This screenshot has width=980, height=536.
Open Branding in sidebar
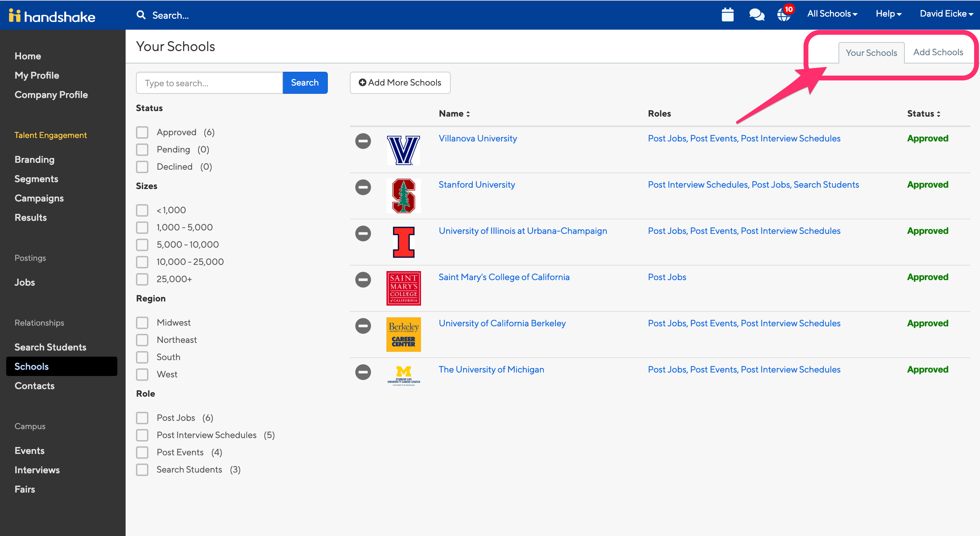(x=34, y=159)
